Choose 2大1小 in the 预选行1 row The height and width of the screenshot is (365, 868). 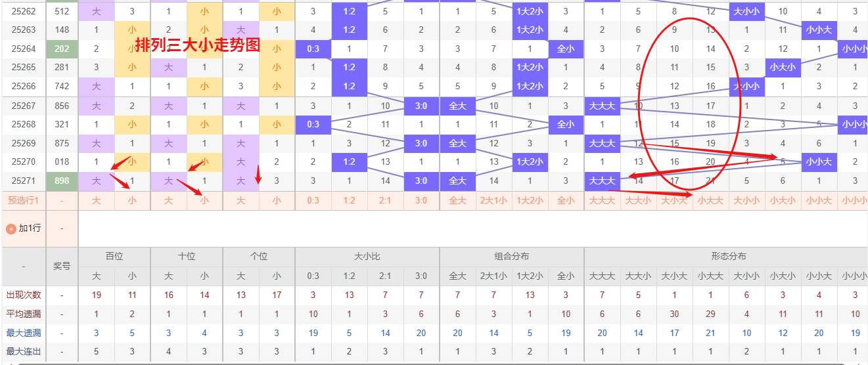pyautogui.click(x=494, y=201)
